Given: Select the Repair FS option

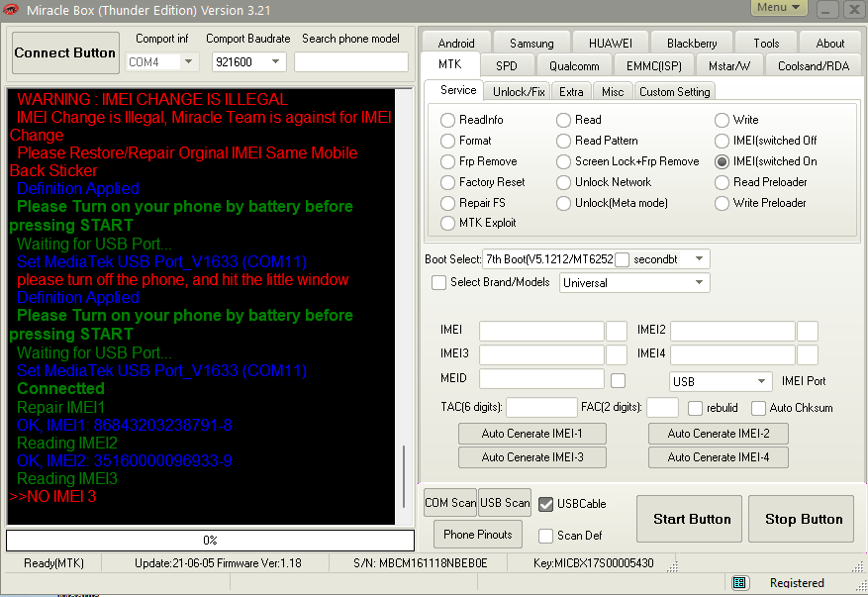Looking at the screenshot, I should tap(447, 203).
